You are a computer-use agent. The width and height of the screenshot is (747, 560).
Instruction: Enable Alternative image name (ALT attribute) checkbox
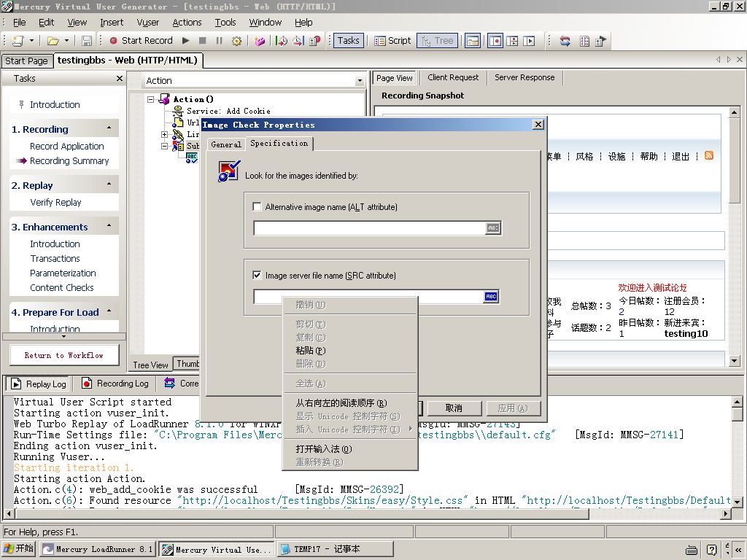(258, 206)
